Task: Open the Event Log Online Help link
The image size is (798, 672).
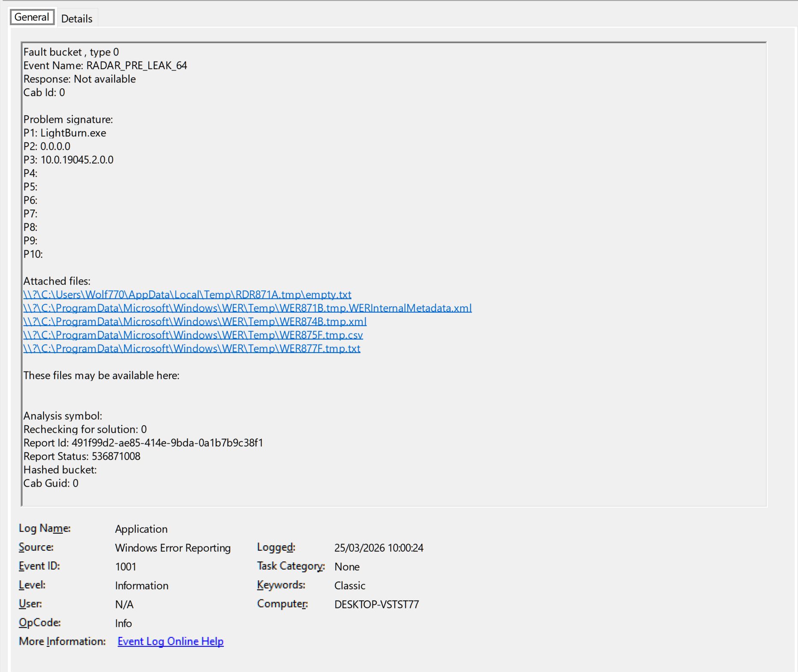Action: [x=170, y=641]
